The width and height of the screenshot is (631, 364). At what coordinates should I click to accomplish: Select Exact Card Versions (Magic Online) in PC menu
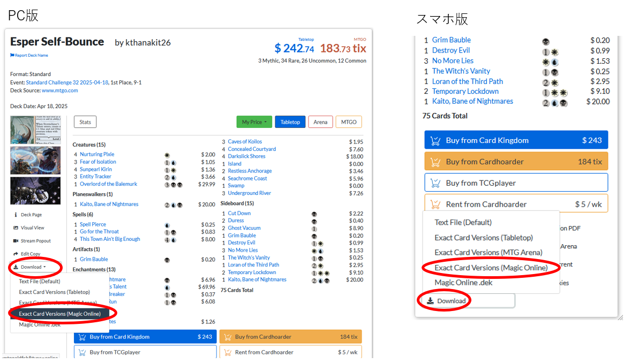tap(59, 314)
